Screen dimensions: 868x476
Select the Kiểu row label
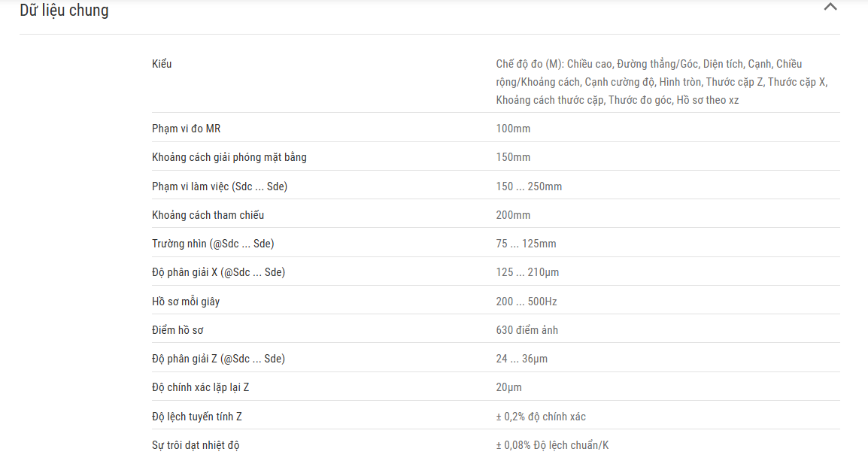click(x=162, y=64)
